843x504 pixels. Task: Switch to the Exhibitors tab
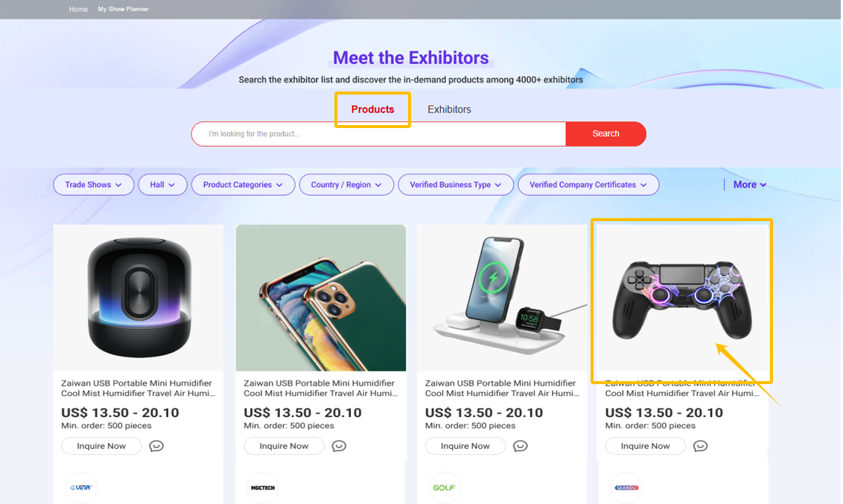click(449, 109)
